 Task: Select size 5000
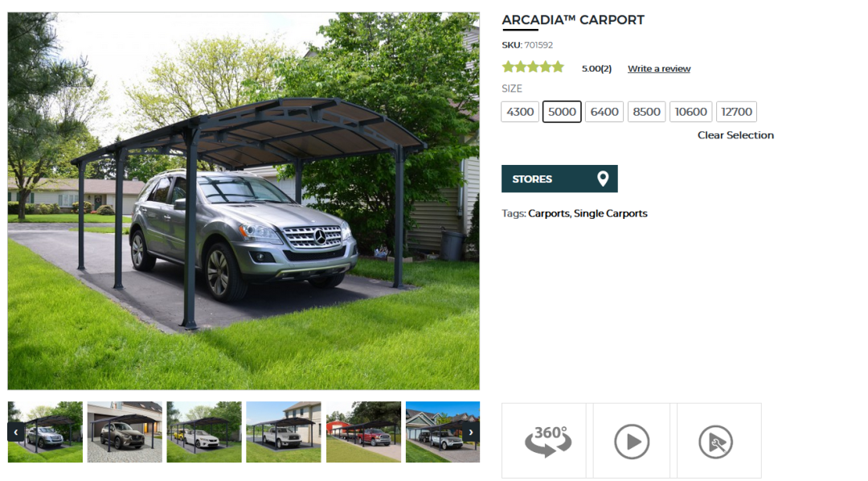tap(562, 111)
